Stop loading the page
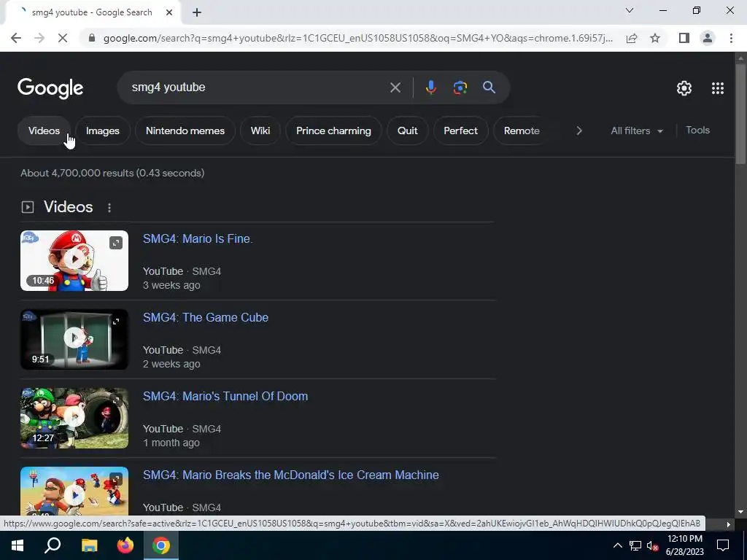 coord(63,38)
